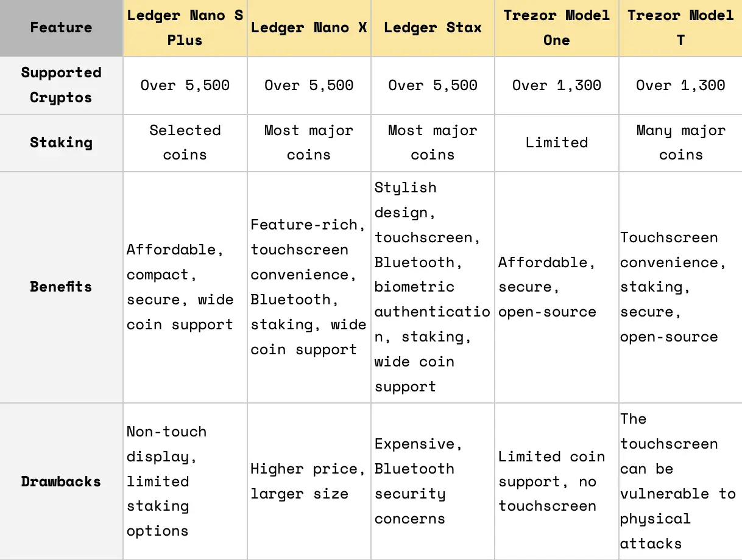Screen dimensions: 742x560
Task: Select "Most major coins" under Ledger Stax
Action: point(433,142)
